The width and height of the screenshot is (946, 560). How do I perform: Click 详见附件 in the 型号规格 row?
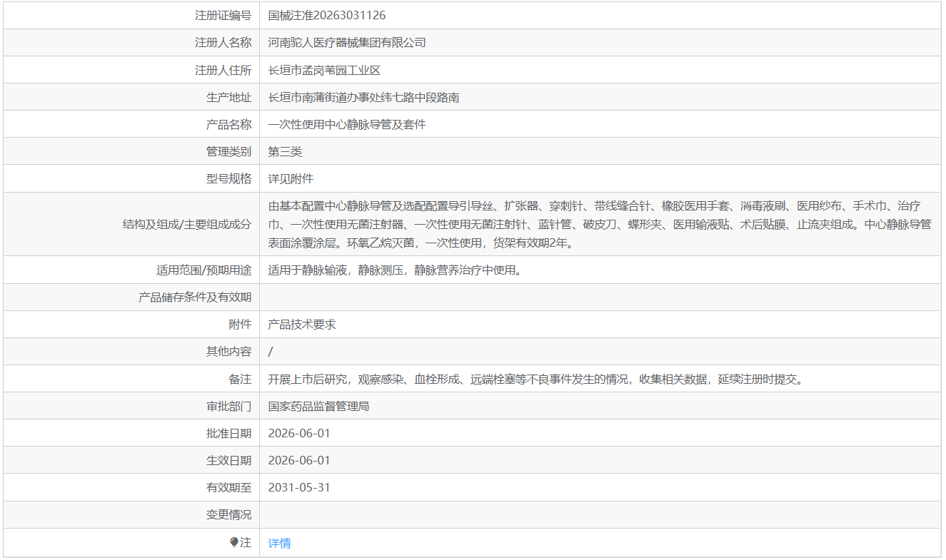[291, 178]
